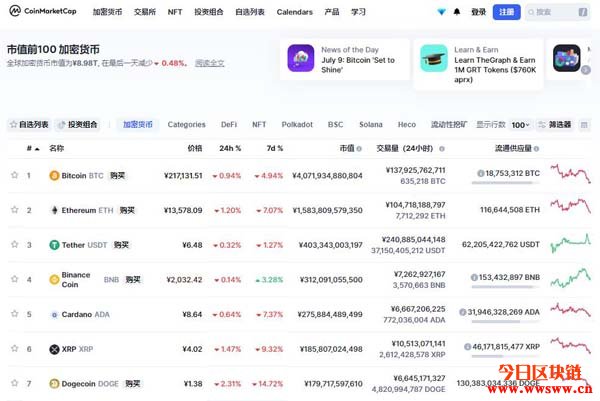Open the 自选列表 watchlist button below header

pyautogui.click(x=29, y=125)
